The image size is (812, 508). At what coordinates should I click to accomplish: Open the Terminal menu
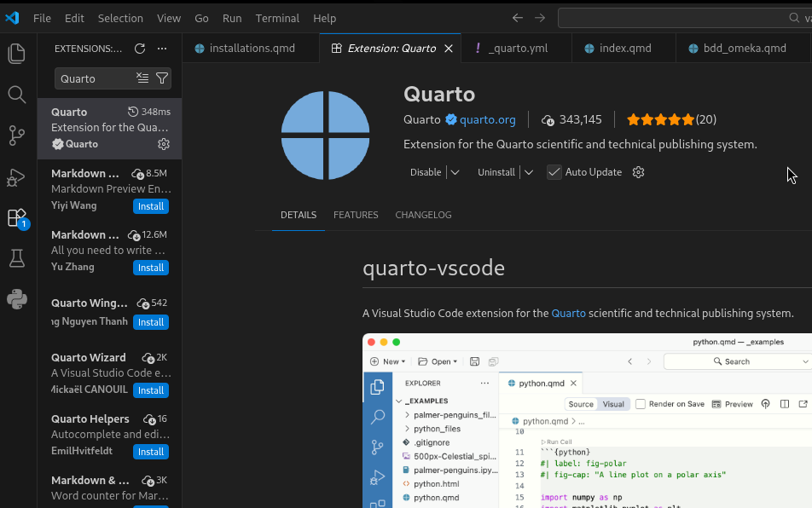coord(277,18)
